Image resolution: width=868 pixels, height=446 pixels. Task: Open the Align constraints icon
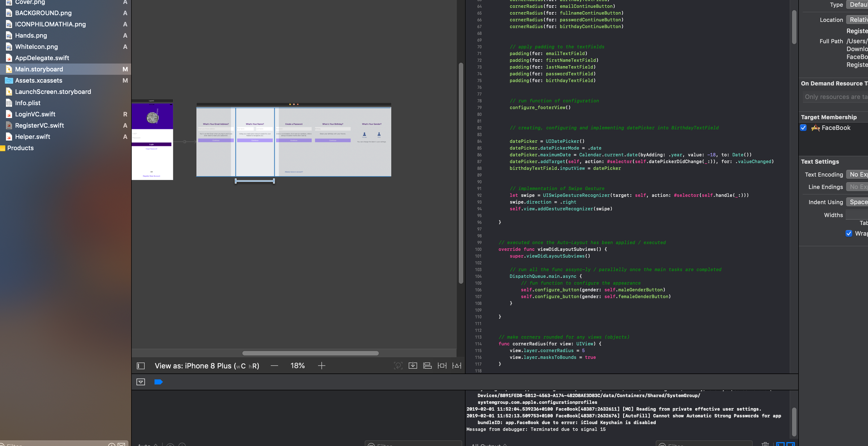tap(427, 365)
